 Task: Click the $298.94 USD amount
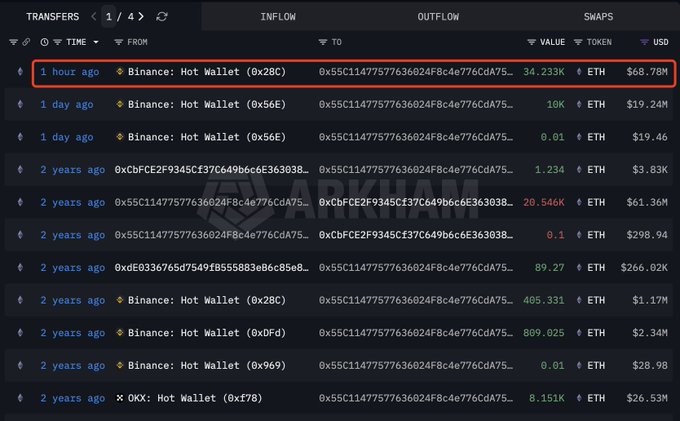click(x=647, y=235)
